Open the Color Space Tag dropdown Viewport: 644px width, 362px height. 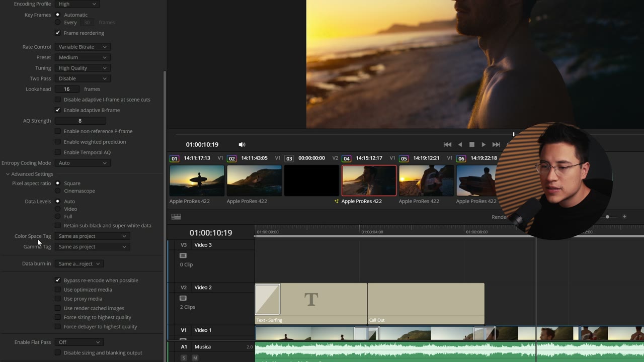click(92, 236)
